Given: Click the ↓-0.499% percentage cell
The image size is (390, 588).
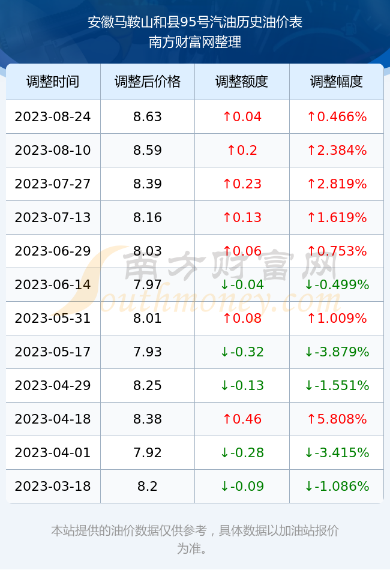Looking at the screenshot, I should pyautogui.click(x=337, y=284).
